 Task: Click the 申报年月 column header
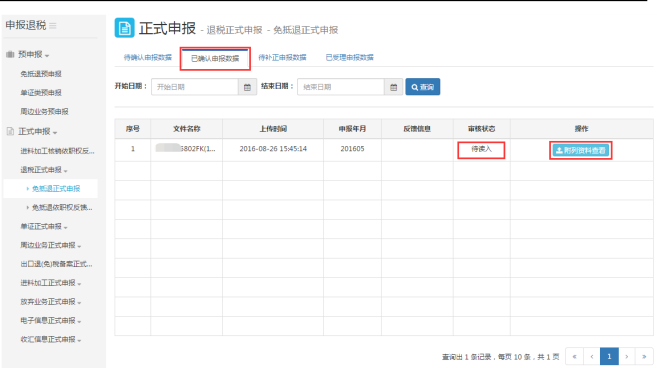coord(352,129)
